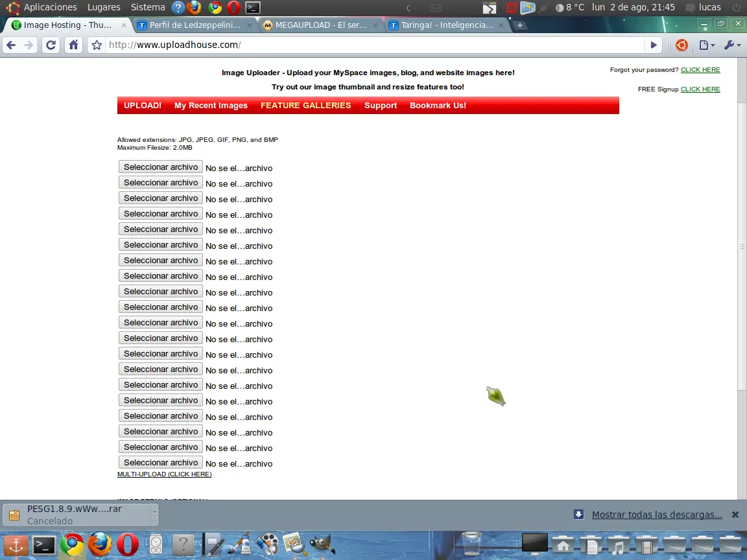Switch to the Perfil de Ledzeppelini tab
Screen dimensions: 747x560
click(194, 25)
